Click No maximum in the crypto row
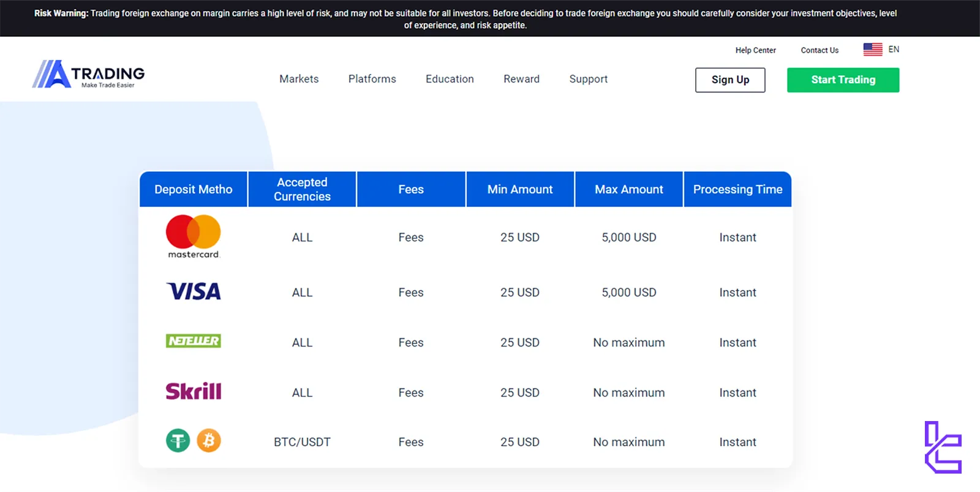980x492 pixels. (x=629, y=442)
